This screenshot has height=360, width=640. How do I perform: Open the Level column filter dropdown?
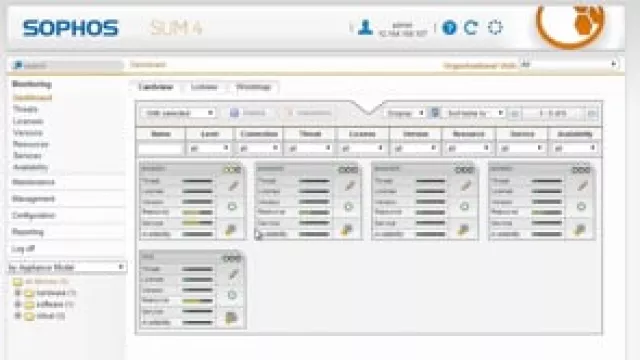pos(209,148)
